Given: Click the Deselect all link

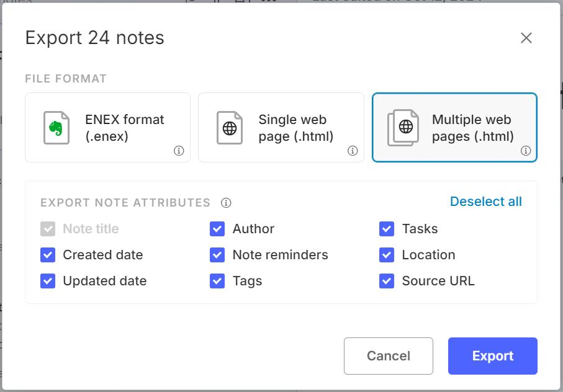Looking at the screenshot, I should (x=486, y=202).
